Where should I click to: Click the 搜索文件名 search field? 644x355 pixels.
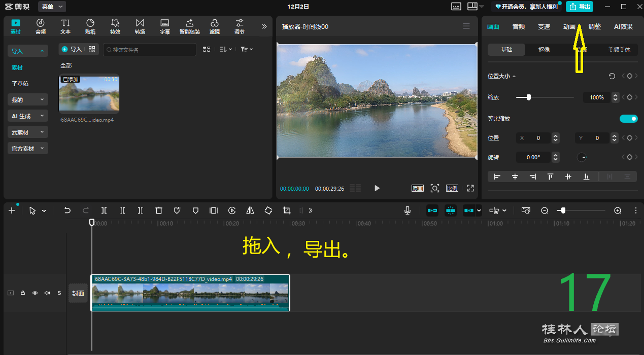point(150,50)
